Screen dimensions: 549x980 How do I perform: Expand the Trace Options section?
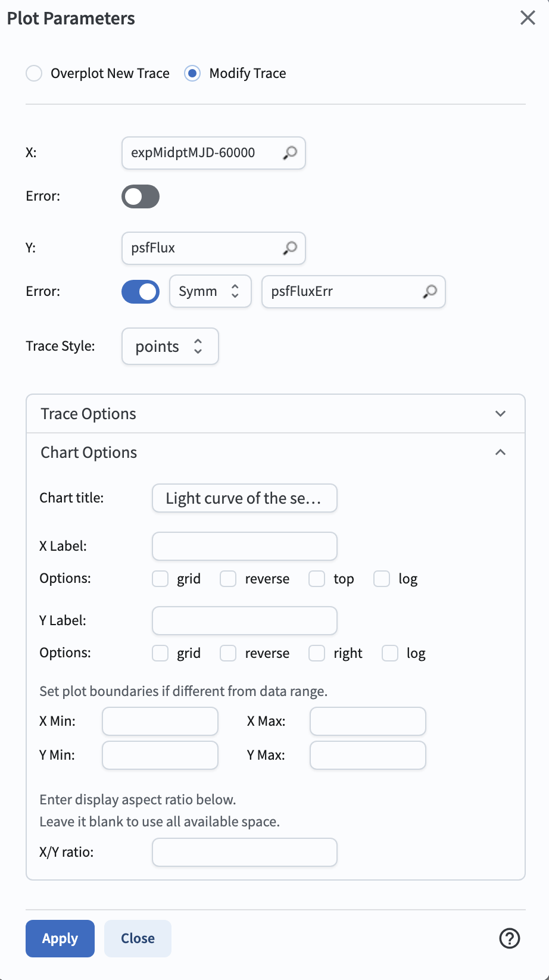click(500, 414)
